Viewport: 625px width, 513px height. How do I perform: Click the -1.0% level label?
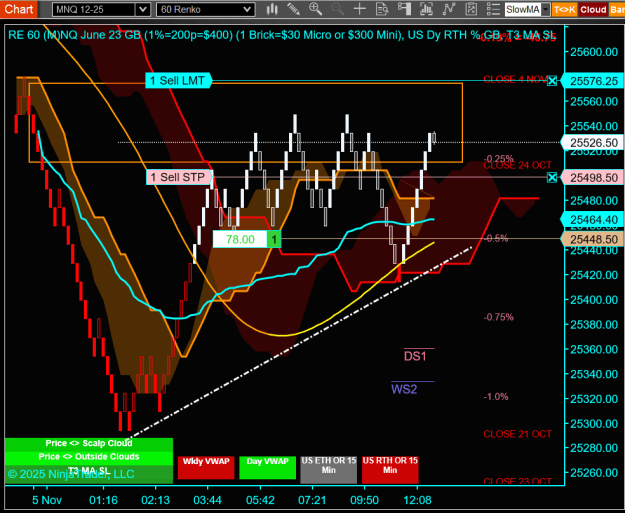click(x=496, y=397)
